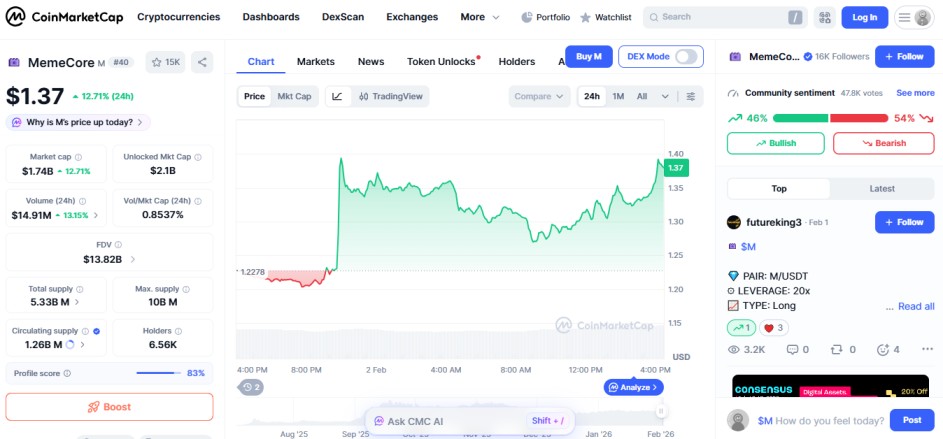This screenshot has width=943, height=439.
Task: Open the Portfolio pie icon link
Action: [x=545, y=17]
